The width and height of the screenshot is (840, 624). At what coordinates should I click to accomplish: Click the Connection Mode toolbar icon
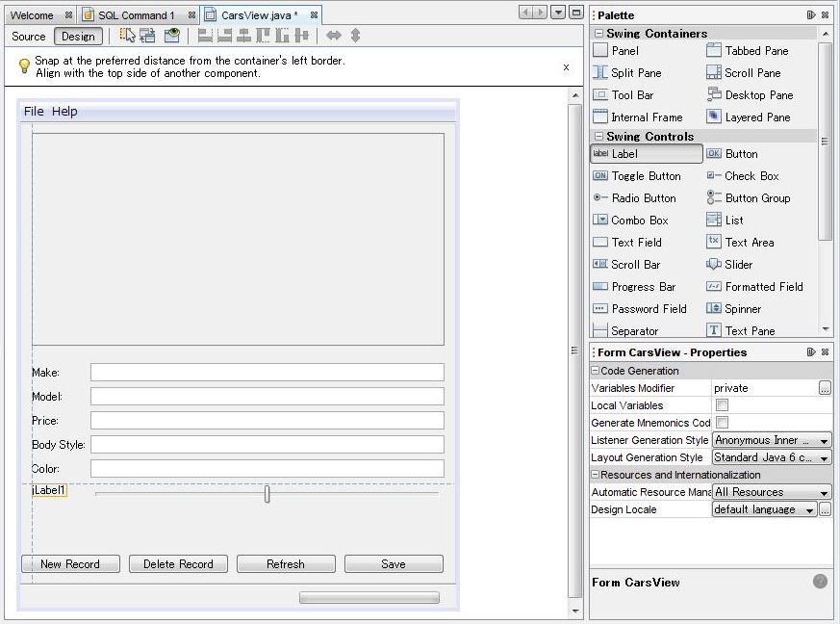coord(147,36)
